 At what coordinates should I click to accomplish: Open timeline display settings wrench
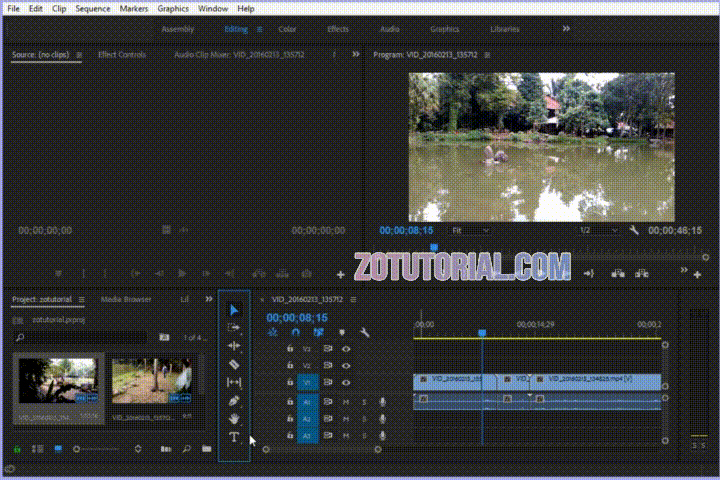[365, 332]
